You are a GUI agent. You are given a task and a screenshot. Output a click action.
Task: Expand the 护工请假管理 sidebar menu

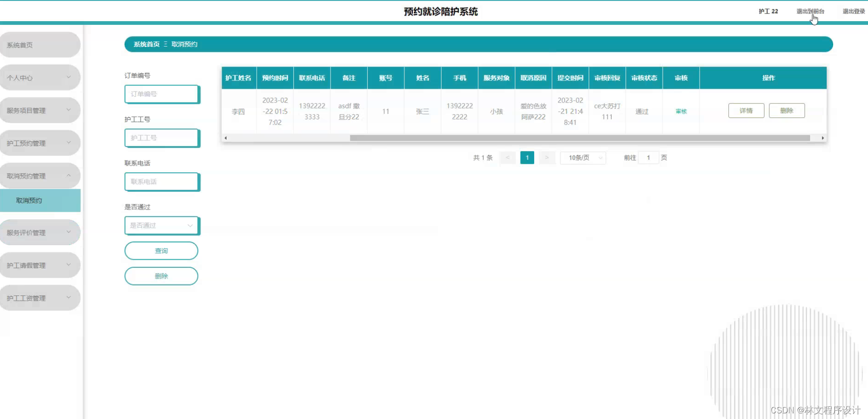(40, 265)
